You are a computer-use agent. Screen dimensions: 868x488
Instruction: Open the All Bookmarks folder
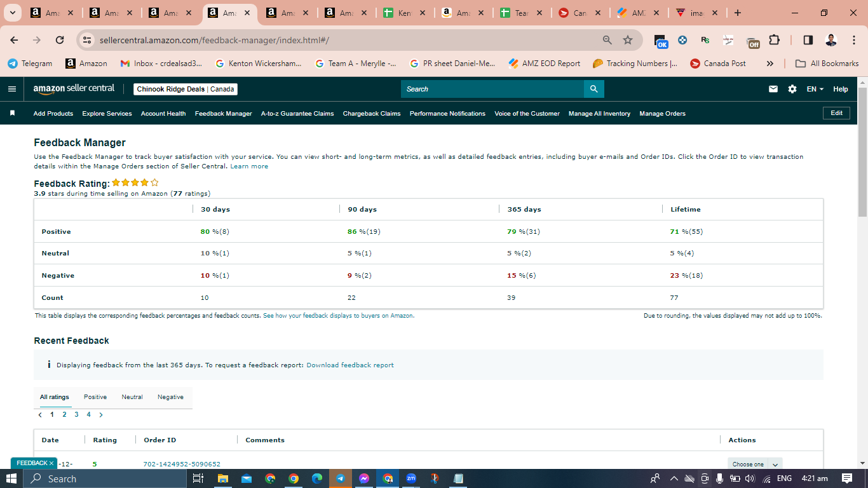pyautogui.click(x=827, y=64)
